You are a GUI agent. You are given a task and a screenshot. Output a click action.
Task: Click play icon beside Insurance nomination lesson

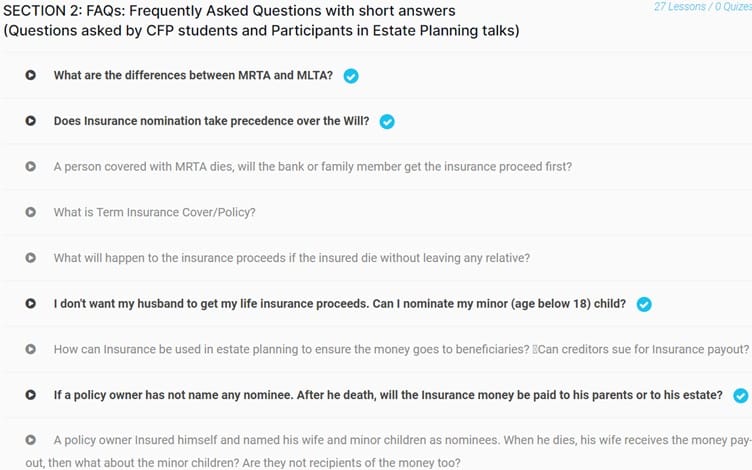point(31,121)
